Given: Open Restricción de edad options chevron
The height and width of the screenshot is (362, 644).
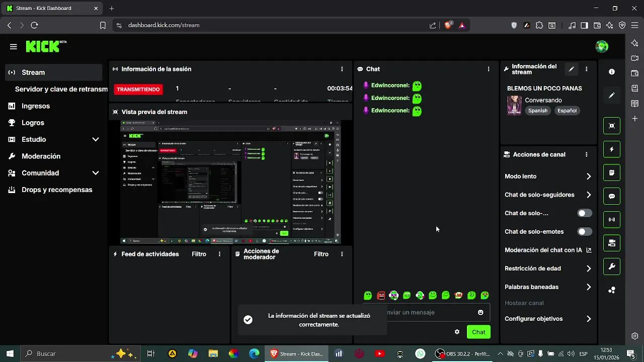Looking at the screenshot, I should 589,268.
